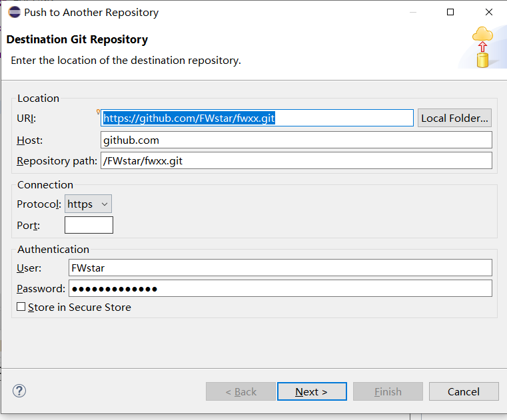507x420 pixels.
Task: Click the Destination Git Repository heading
Action: [x=77, y=39]
